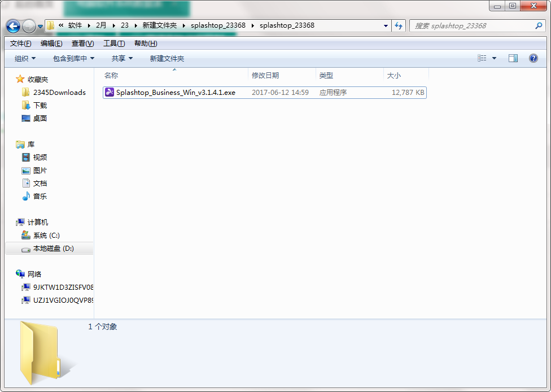This screenshot has width=551, height=392.
Task: Open the 文档 library
Action: pos(40,184)
